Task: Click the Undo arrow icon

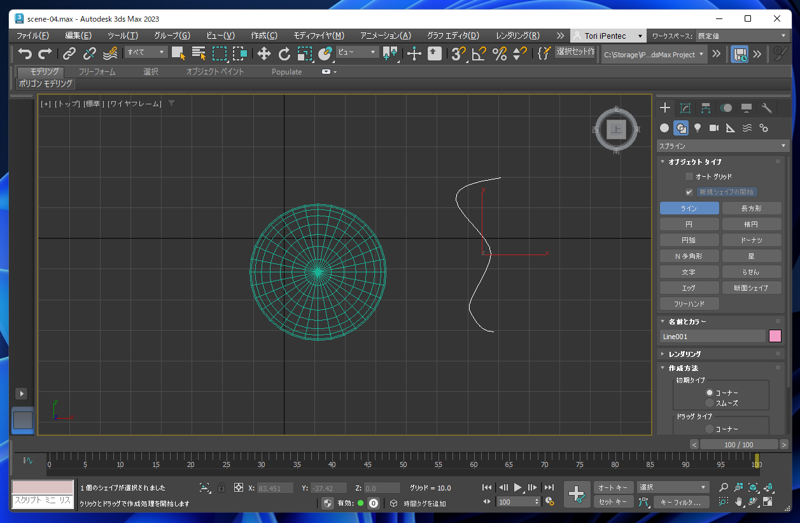Action: coord(24,54)
